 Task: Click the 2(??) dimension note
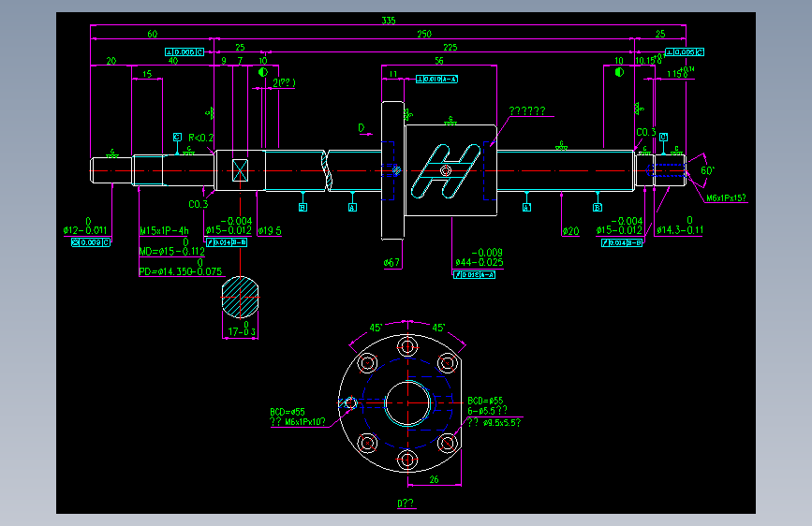pos(284,83)
